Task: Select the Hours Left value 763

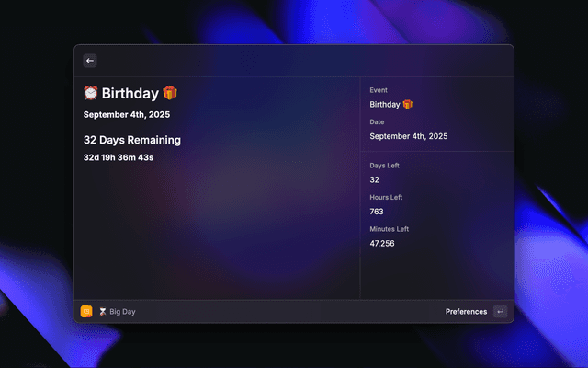Action: coord(377,212)
